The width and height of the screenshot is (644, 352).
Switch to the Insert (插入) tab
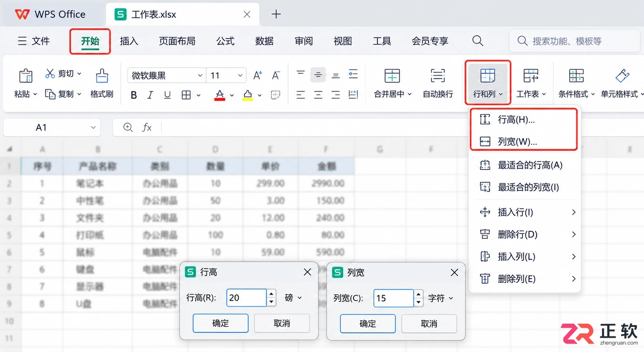point(129,41)
